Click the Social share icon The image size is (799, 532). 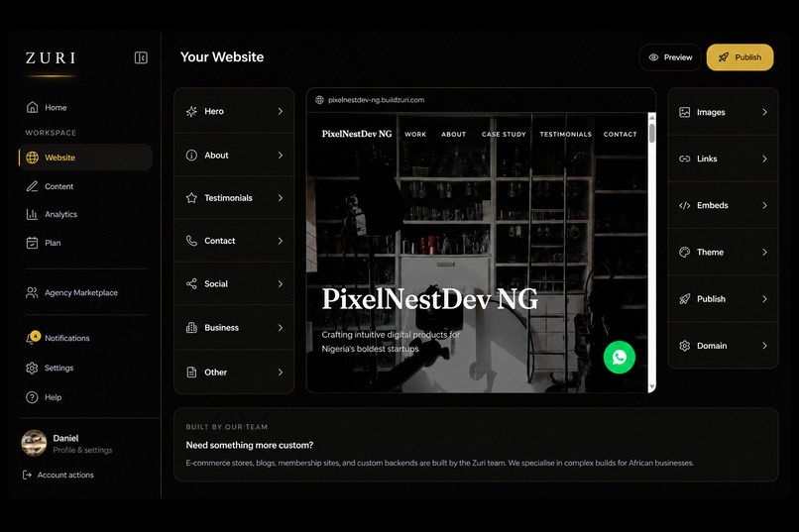191,283
